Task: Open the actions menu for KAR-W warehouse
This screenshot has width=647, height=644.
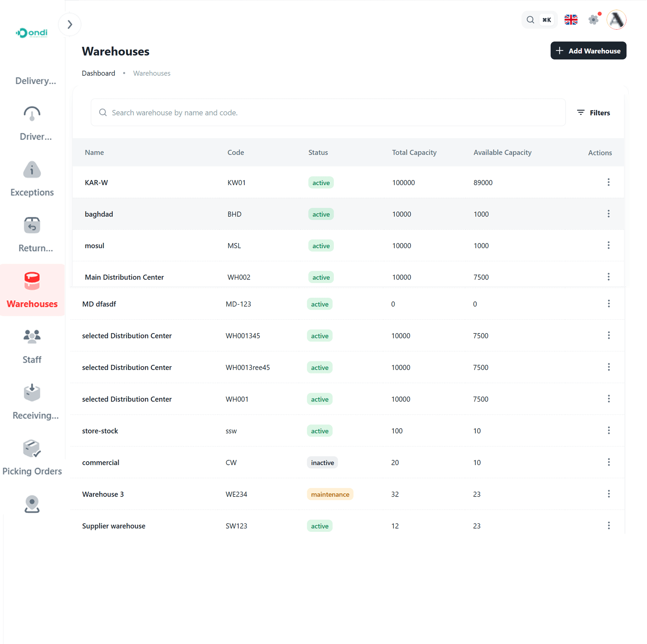Action: click(608, 182)
